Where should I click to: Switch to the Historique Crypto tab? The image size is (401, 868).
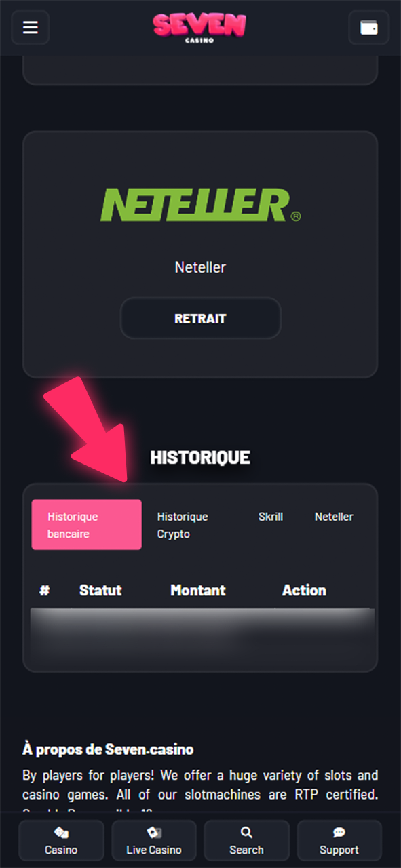tap(182, 525)
